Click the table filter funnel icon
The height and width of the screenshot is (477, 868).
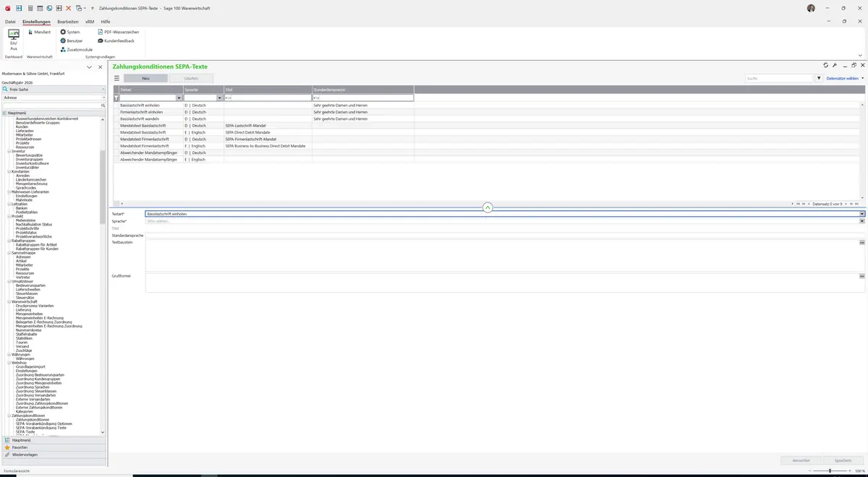(x=116, y=98)
